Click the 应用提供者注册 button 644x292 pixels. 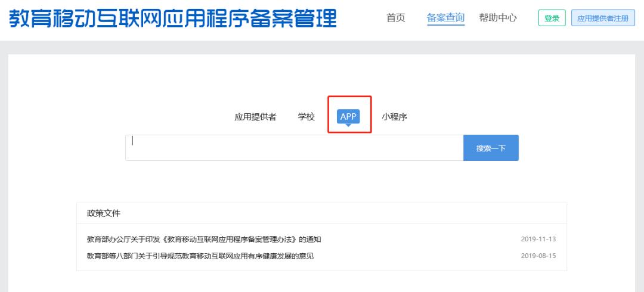coord(603,18)
